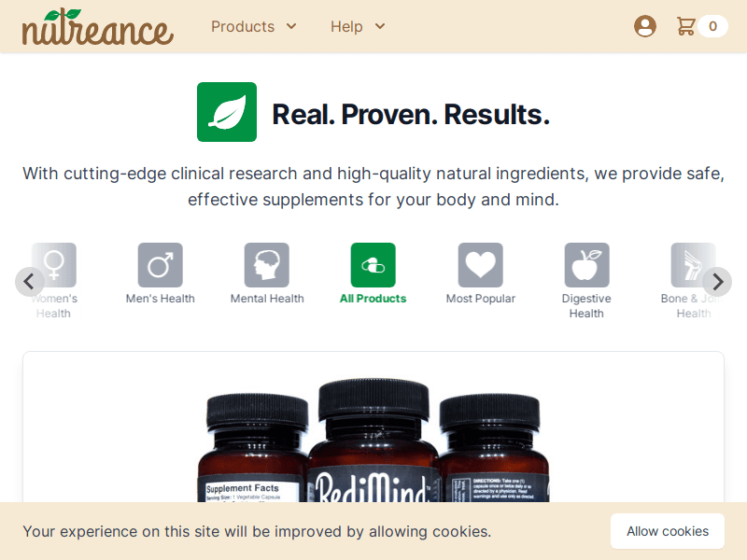Select the Men's Health category icon
The height and width of the screenshot is (560, 747).
coord(160,265)
